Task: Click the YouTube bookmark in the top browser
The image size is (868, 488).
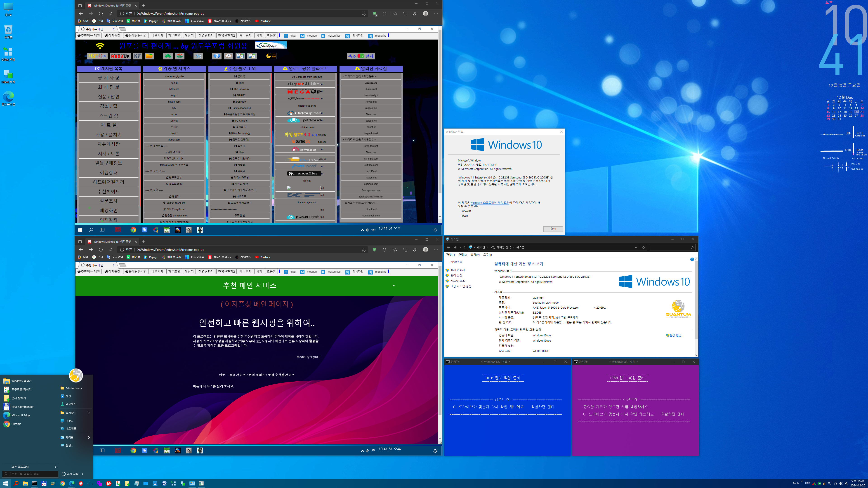Action: (x=263, y=21)
